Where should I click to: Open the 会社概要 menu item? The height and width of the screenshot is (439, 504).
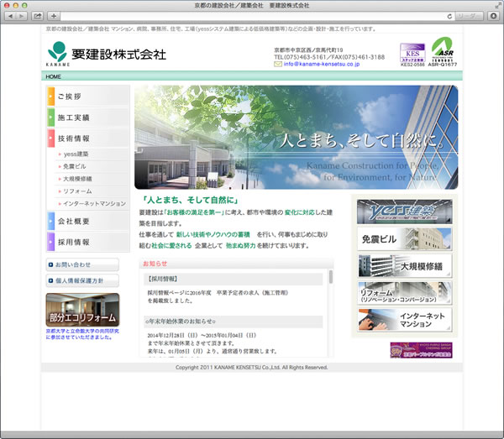tap(88, 221)
